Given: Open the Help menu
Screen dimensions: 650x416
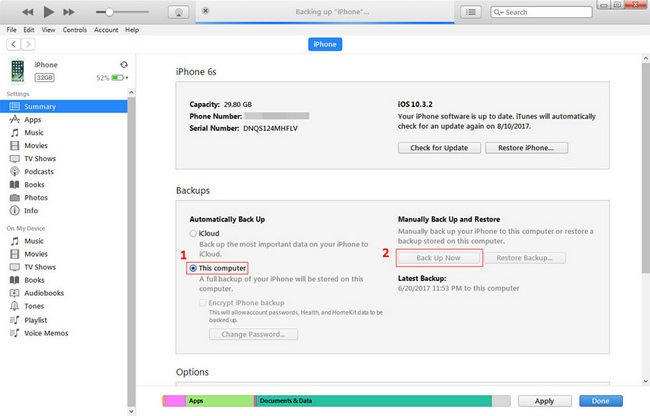Looking at the screenshot, I should point(132,30).
